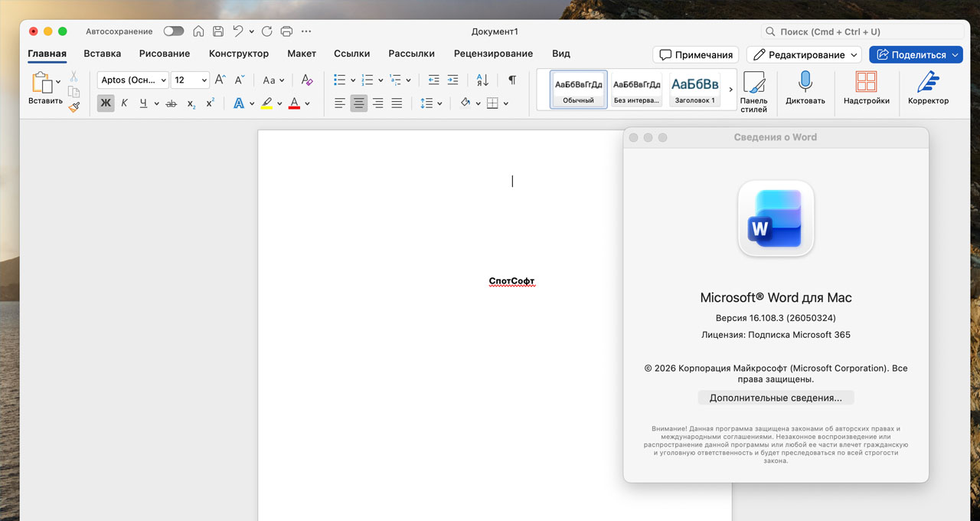Center align text
980x521 pixels.
359,103
